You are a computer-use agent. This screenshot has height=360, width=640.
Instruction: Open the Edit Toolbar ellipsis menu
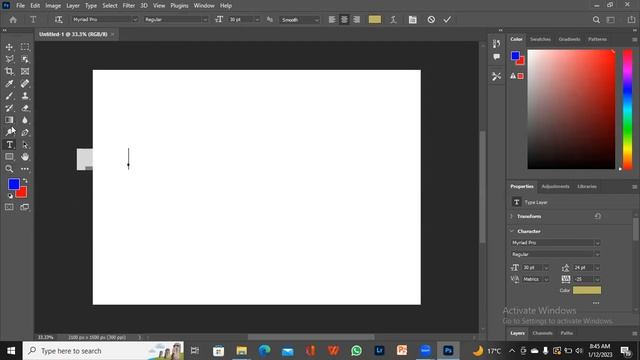pyautogui.click(x=25, y=169)
